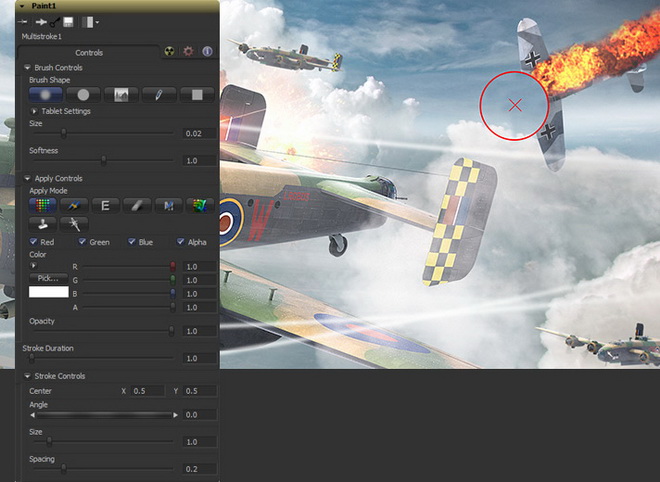
Task: Click the Spacing value field 0.2
Action: 200,469
